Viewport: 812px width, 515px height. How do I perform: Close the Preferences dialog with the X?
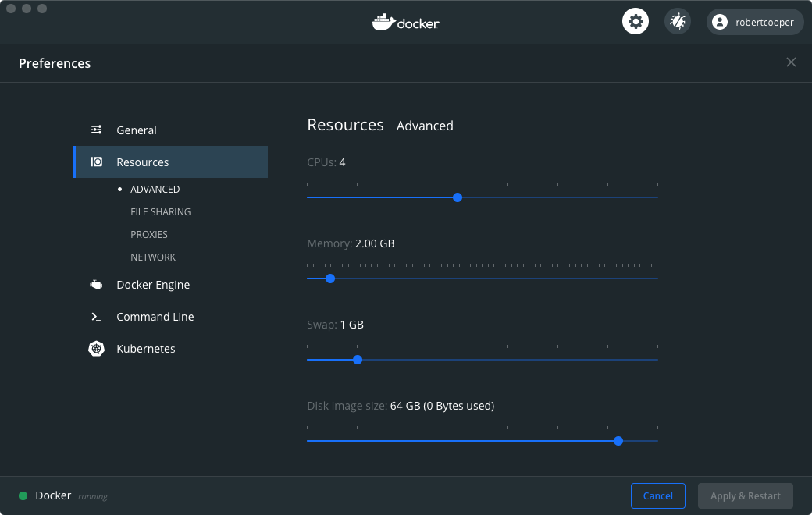[791, 62]
